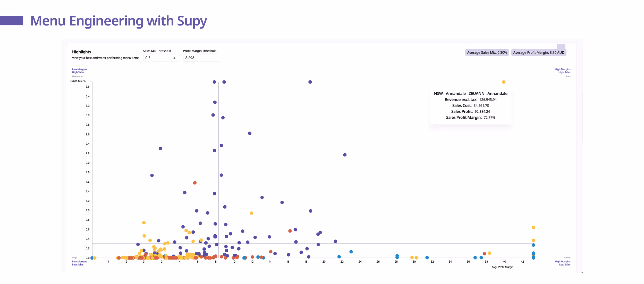Select the Average Sales Mix badge
The height and width of the screenshot is (284, 644).
[486, 53]
